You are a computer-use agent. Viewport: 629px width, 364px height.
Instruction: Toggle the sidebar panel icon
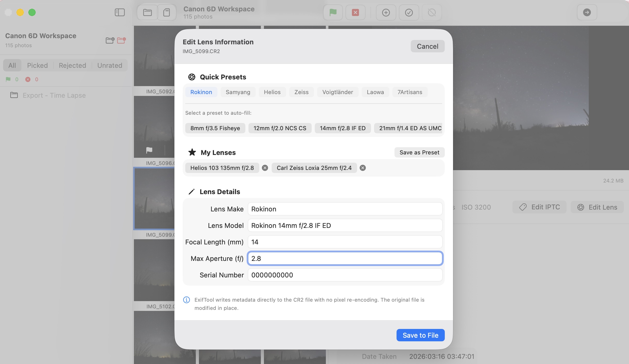point(120,12)
